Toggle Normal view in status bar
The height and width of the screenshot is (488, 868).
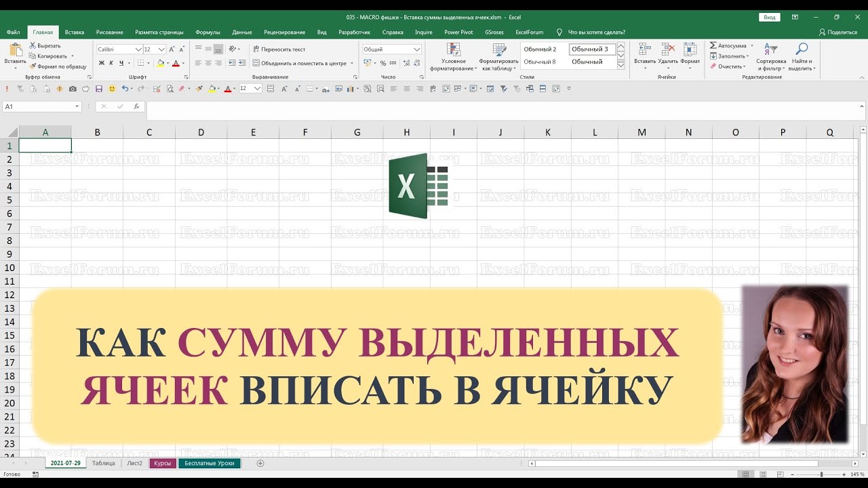coord(746,474)
